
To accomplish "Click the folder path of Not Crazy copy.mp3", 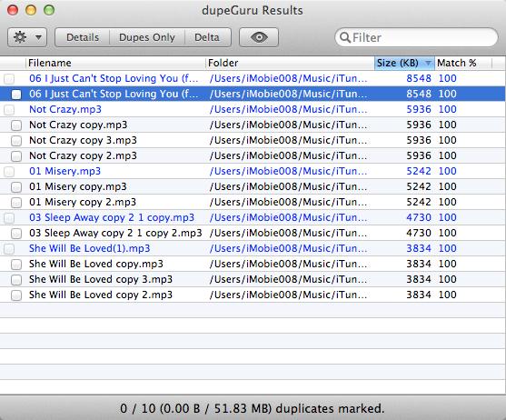I will pyautogui.click(x=288, y=125).
